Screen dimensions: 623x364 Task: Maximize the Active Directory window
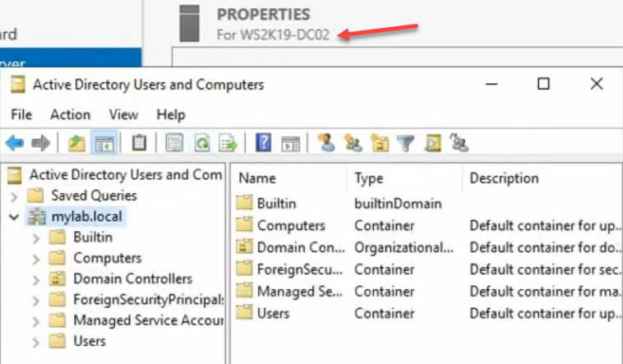tap(543, 84)
